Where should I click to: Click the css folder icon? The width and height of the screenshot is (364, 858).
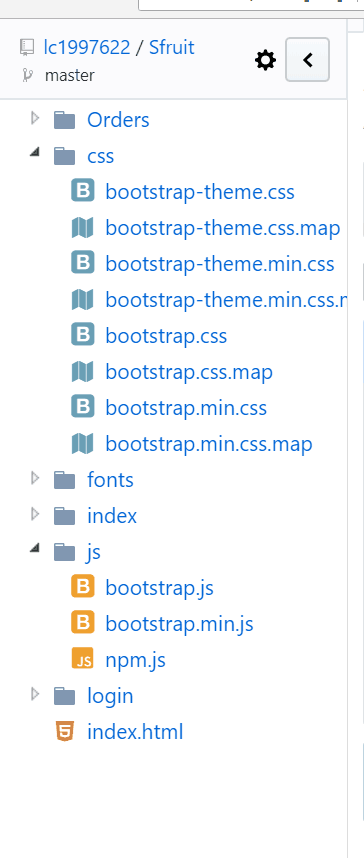point(65,156)
